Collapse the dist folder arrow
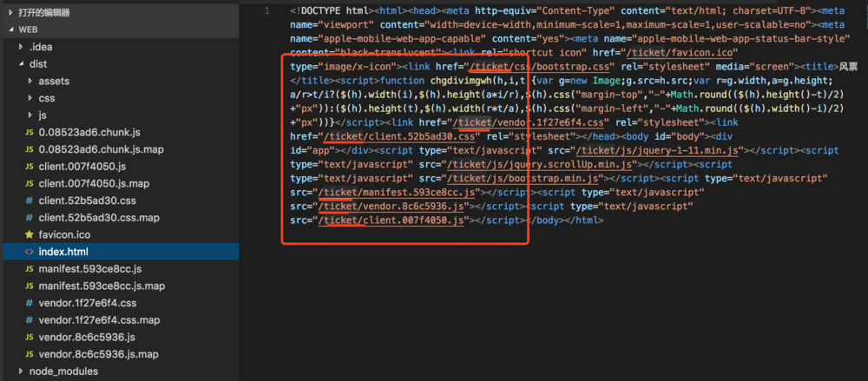Screen dimensions: 868x381 21,64
